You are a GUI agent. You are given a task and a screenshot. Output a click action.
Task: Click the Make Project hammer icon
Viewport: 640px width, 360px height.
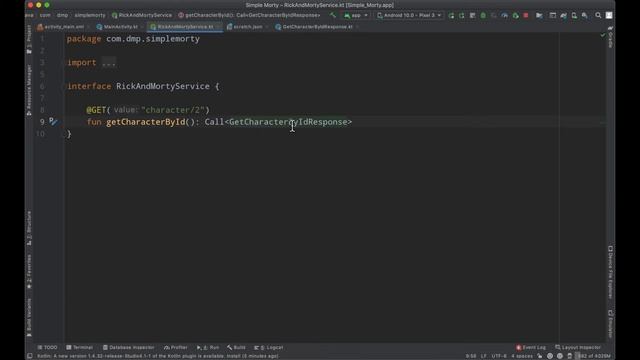pos(333,15)
